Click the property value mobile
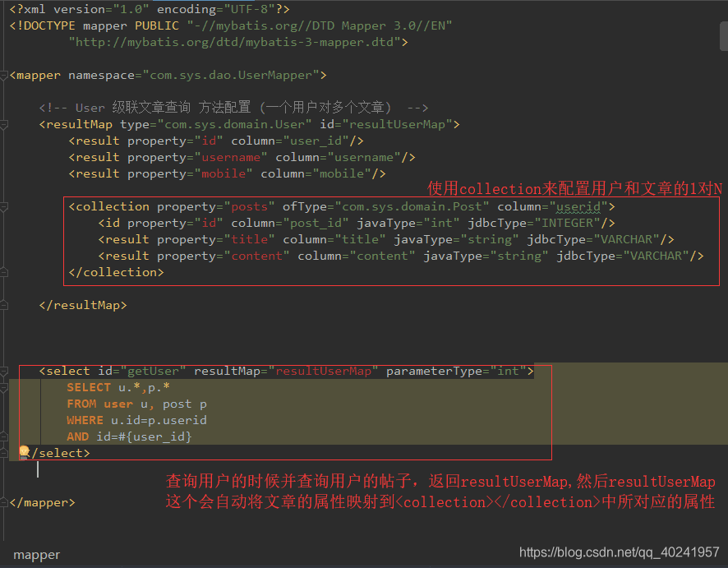The image size is (728, 568). tap(223, 173)
